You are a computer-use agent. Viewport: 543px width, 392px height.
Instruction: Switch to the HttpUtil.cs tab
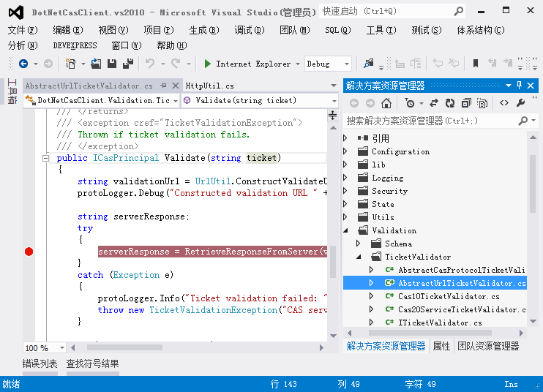(210, 86)
